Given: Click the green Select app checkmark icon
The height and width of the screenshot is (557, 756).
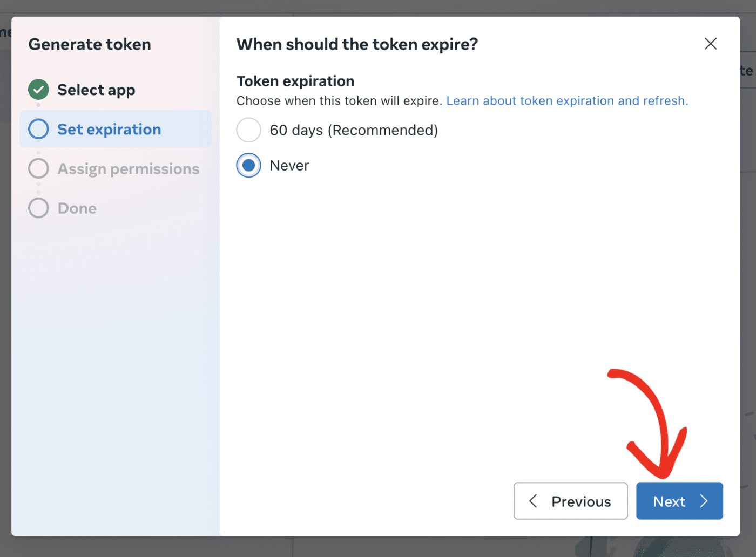Looking at the screenshot, I should tap(38, 90).
